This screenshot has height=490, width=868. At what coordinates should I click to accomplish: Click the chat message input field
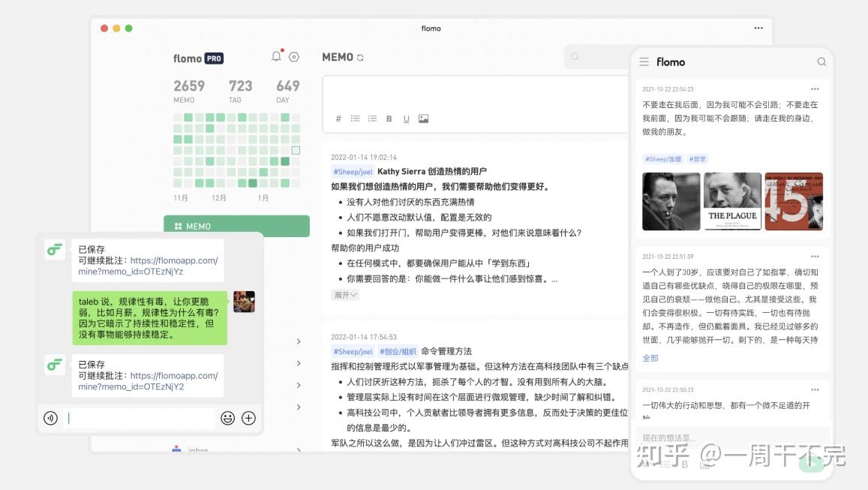[140, 418]
